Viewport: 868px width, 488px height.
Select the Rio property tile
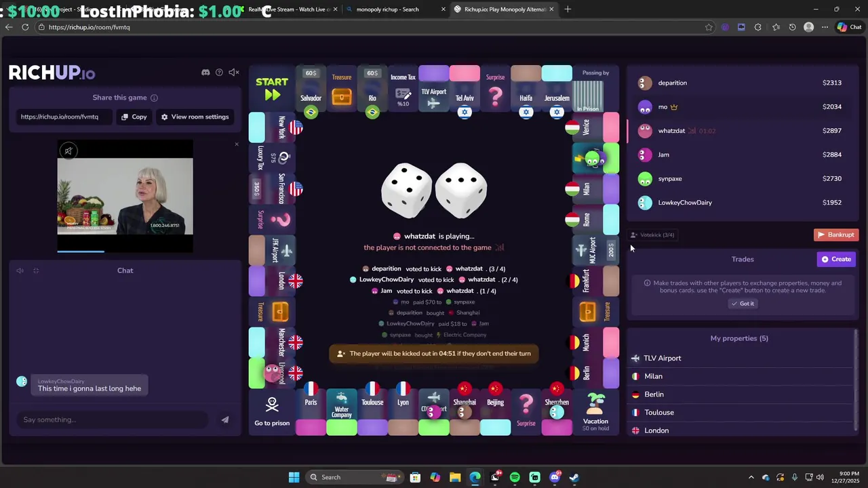pyautogui.click(x=372, y=89)
